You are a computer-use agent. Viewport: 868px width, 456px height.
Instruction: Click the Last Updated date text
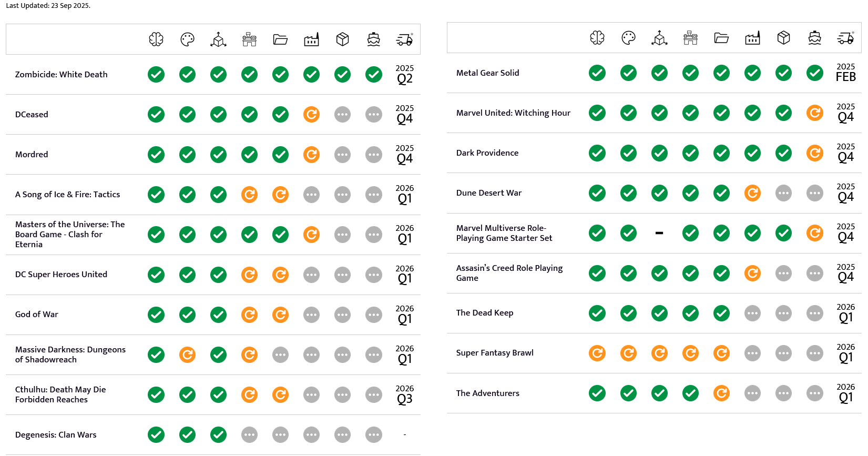tap(48, 6)
